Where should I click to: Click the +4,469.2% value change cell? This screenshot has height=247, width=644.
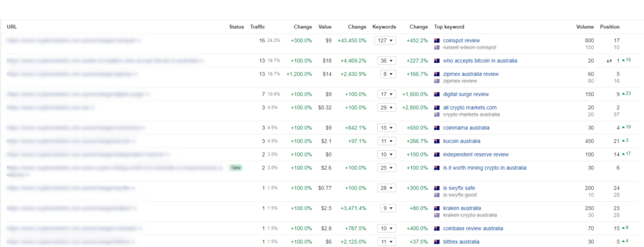[353, 61]
